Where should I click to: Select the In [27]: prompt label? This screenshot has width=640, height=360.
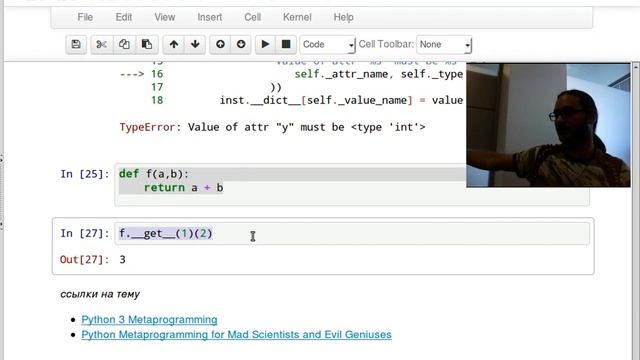(85, 233)
